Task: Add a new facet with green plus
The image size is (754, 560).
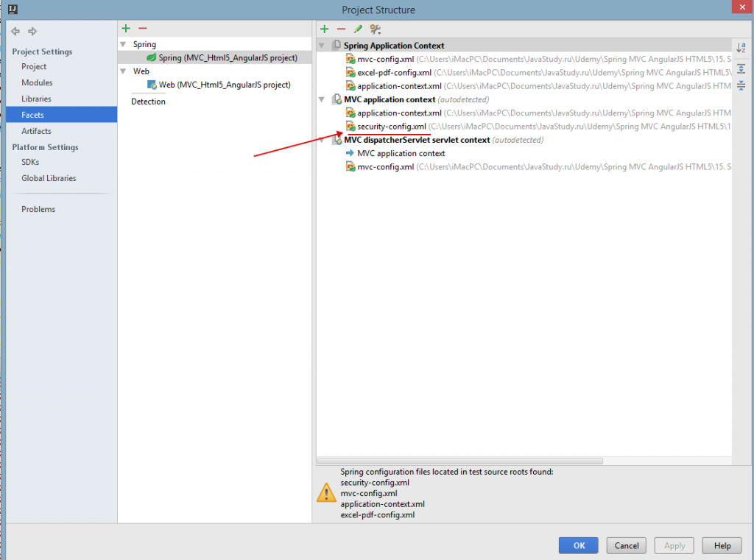Action: click(126, 29)
